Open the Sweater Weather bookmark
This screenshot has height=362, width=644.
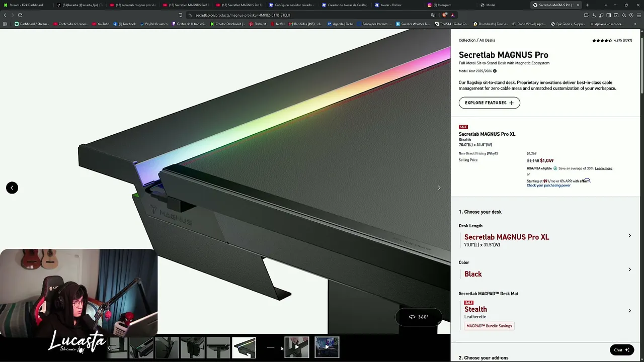point(413,24)
